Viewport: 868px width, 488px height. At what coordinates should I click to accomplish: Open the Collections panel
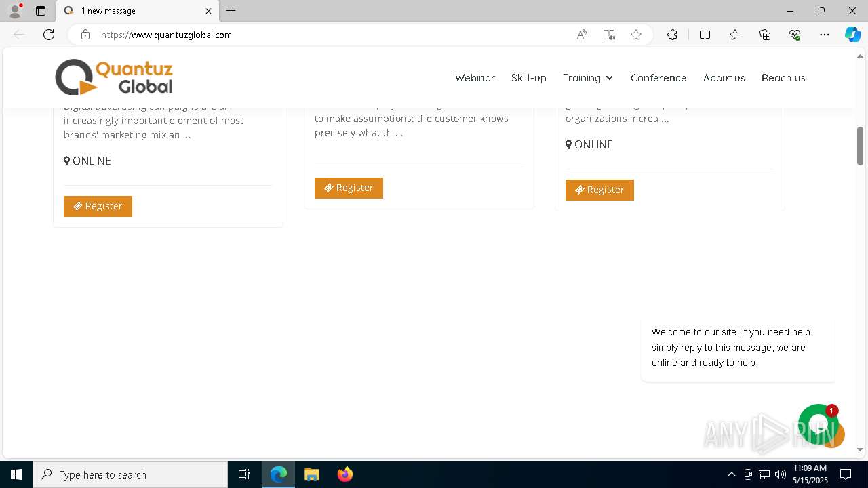click(765, 35)
